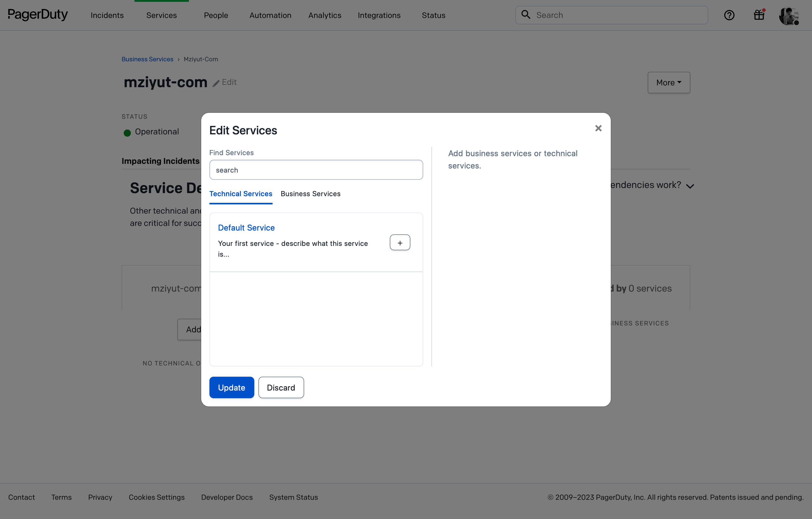Click the Find Services label
812x519 pixels.
tap(231, 153)
